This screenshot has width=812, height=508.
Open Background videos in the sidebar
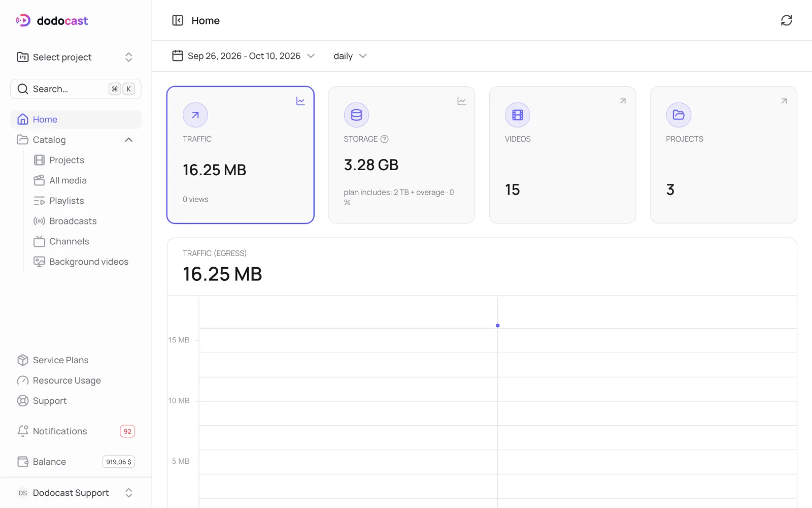tap(89, 262)
